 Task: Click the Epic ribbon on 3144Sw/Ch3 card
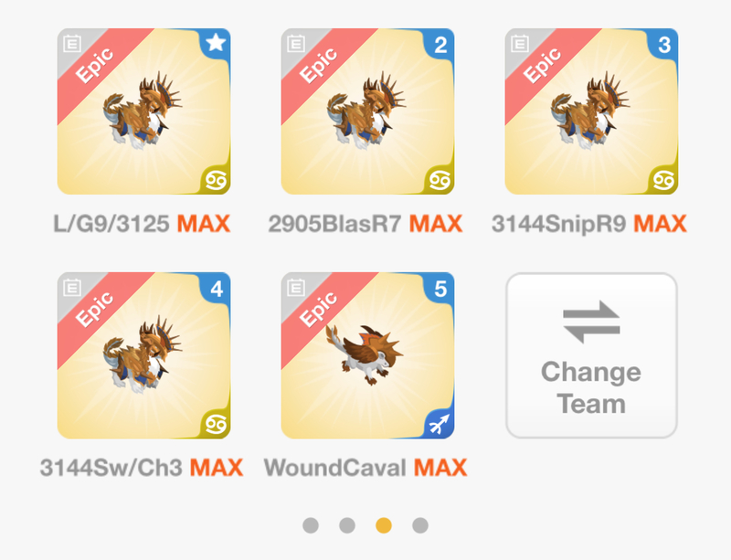coord(96,309)
